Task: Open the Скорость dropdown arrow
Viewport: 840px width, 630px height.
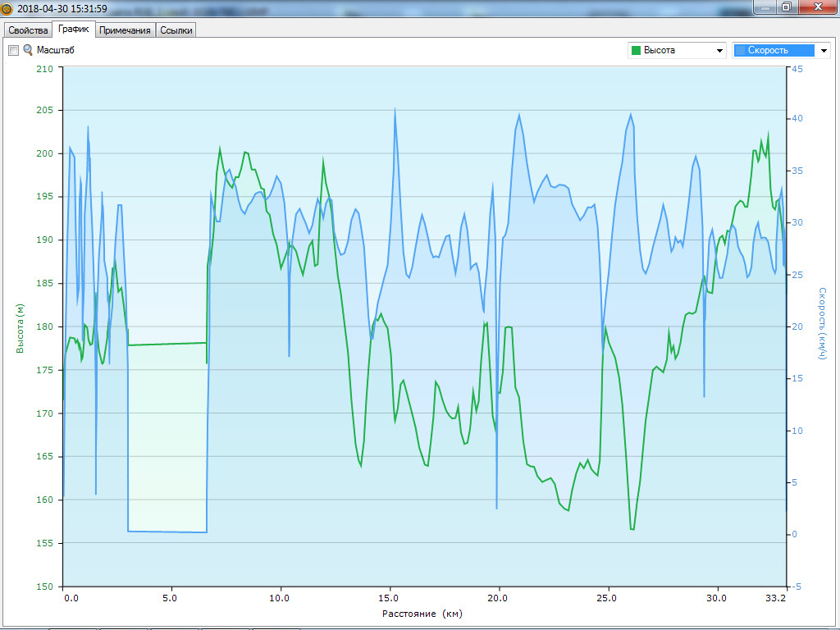Action: coord(824,51)
